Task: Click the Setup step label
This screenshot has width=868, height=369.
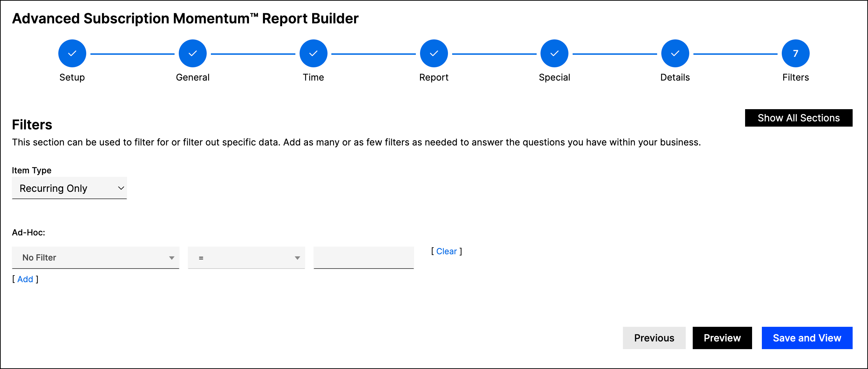Action: [x=72, y=77]
